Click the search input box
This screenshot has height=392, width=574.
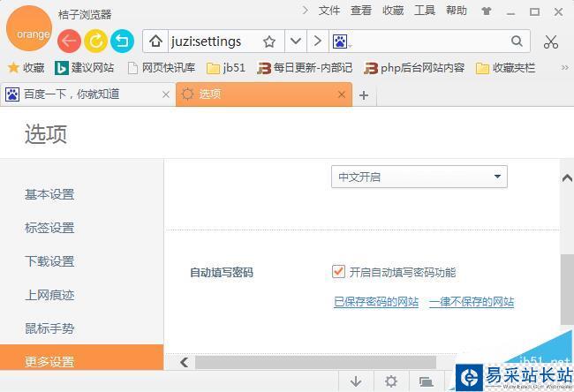pos(430,41)
